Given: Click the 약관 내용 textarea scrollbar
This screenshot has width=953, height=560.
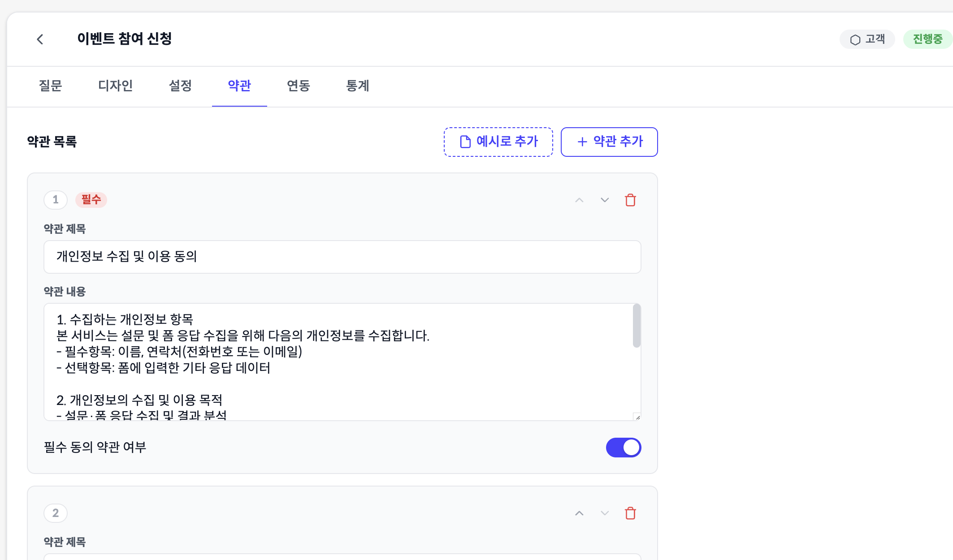Looking at the screenshot, I should (637, 326).
